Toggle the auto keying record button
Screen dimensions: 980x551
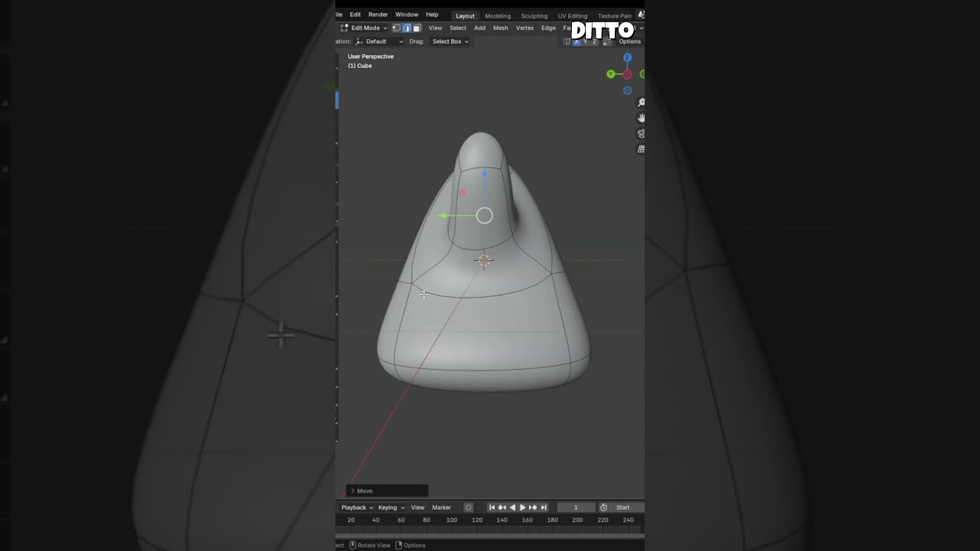469,507
